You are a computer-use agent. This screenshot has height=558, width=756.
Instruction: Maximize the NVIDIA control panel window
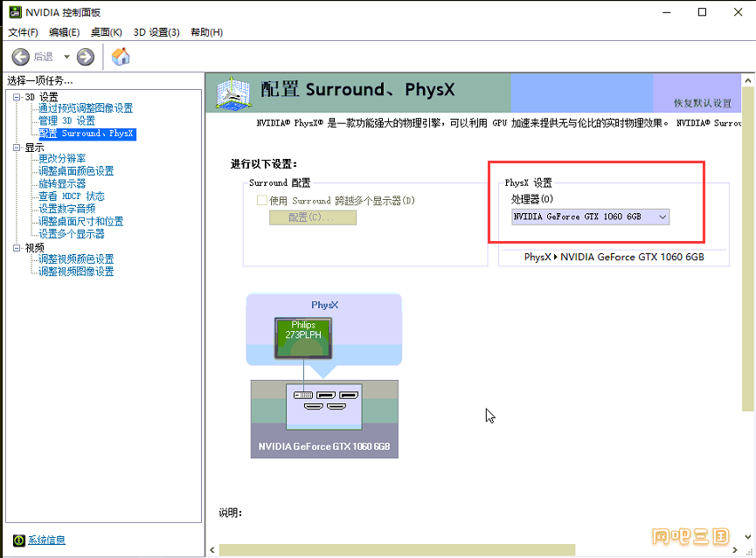point(703,12)
